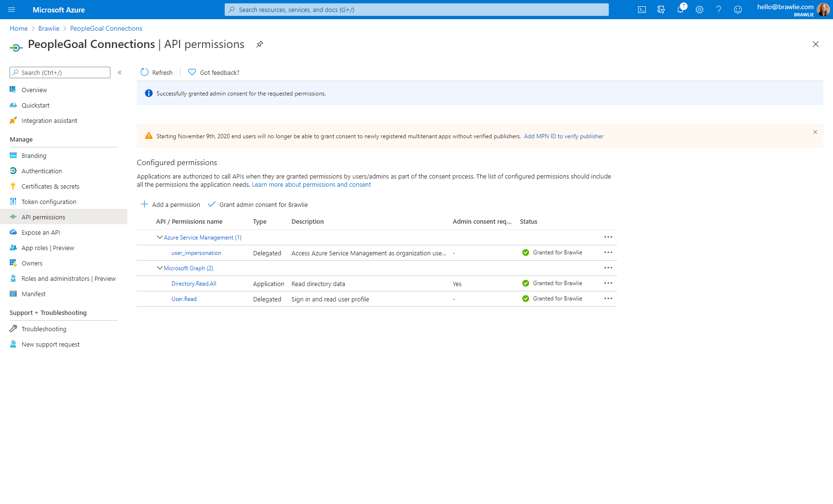Viewport: 833px width, 504px height.
Task: Close the API permissions blade
Action: pyautogui.click(x=816, y=44)
